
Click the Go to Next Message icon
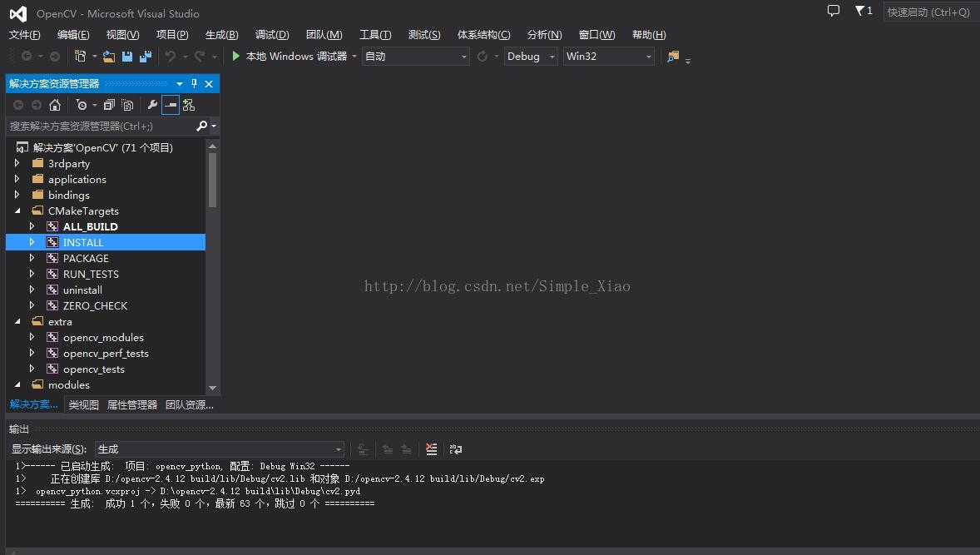(x=406, y=448)
